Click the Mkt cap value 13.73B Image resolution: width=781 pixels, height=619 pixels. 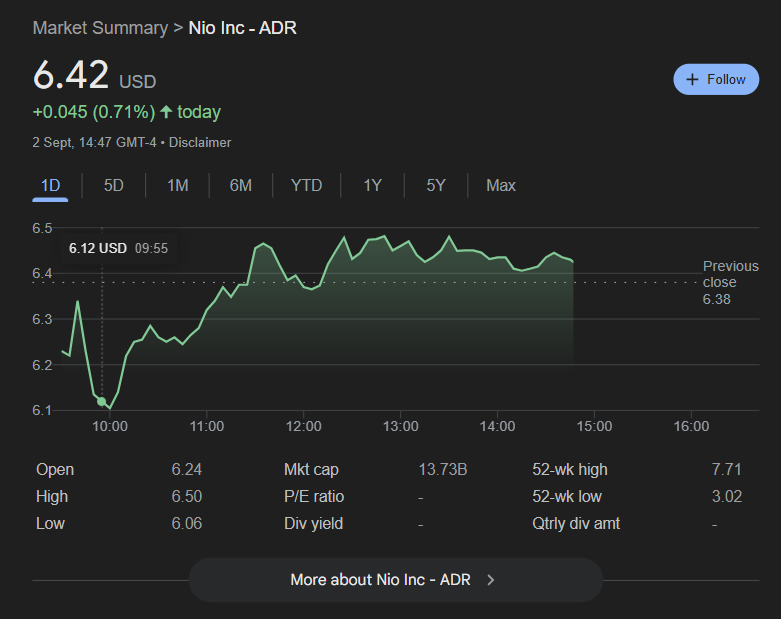440,470
